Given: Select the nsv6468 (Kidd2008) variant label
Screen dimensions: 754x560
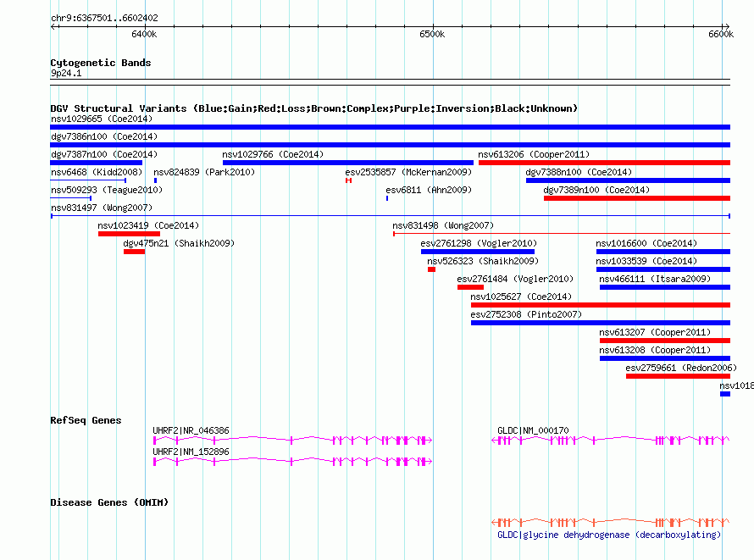Looking at the screenshot, I should point(97,172).
